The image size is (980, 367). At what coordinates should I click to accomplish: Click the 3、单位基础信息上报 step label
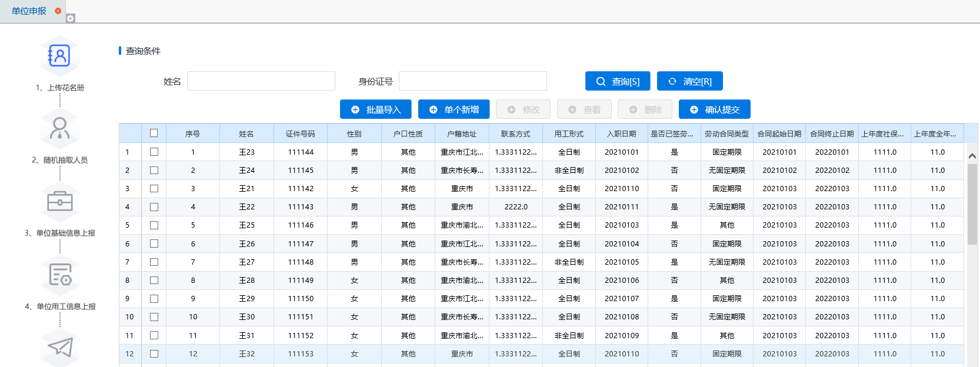tap(60, 233)
